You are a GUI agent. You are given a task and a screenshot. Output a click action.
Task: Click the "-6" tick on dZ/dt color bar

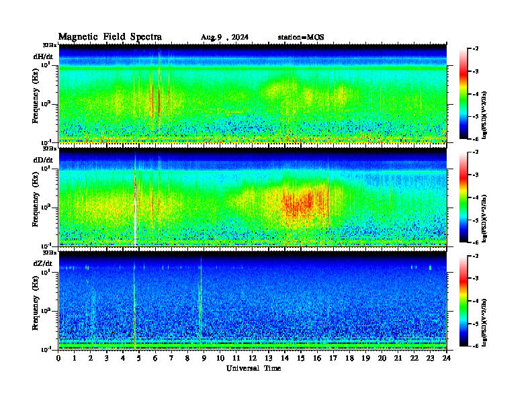pyautogui.click(x=476, y=346)
